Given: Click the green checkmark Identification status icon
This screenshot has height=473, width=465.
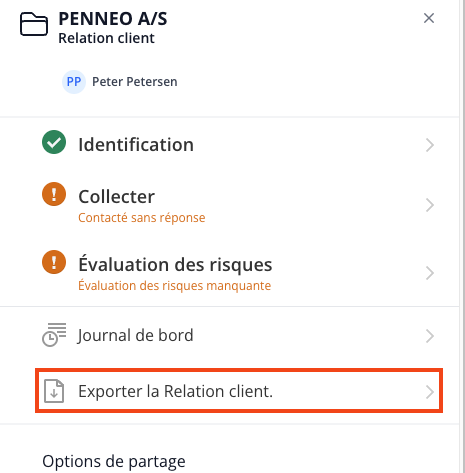Looking at the screenshot, I should [54, 142].
